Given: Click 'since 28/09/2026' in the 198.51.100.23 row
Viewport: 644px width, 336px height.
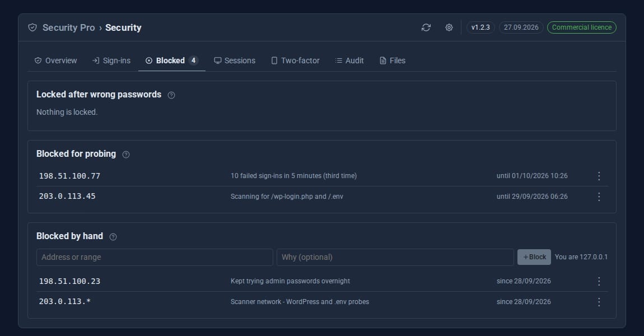Looking at the screenshot, I should (524, 281).
